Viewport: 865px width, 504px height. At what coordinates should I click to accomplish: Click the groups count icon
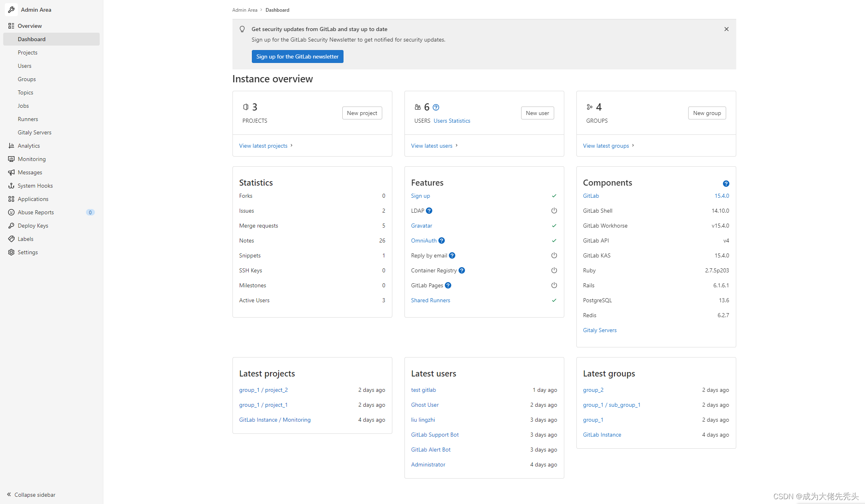pos(590,107)
